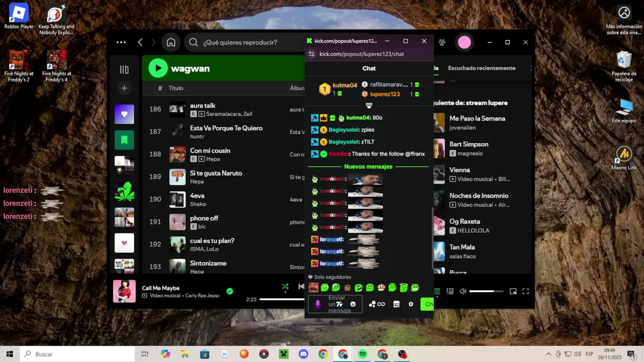Select track 'Esta Va Porque Te Quiero'

pyautogui.click(x=226, y=128)
